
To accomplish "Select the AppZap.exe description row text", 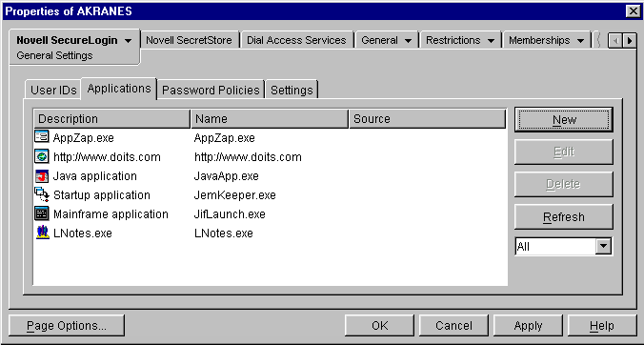I will (x=84, y=137).
